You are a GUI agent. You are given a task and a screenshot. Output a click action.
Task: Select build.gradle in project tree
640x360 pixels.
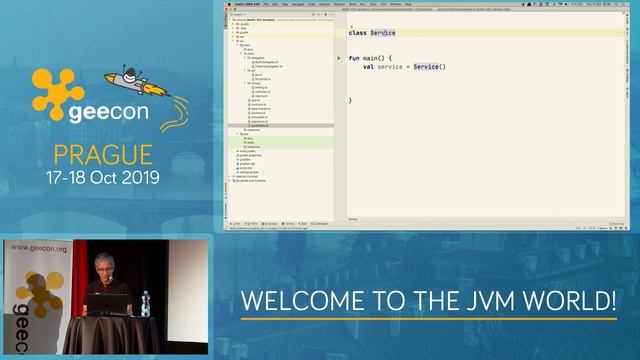pyautogui.click(x=246, y=151)
